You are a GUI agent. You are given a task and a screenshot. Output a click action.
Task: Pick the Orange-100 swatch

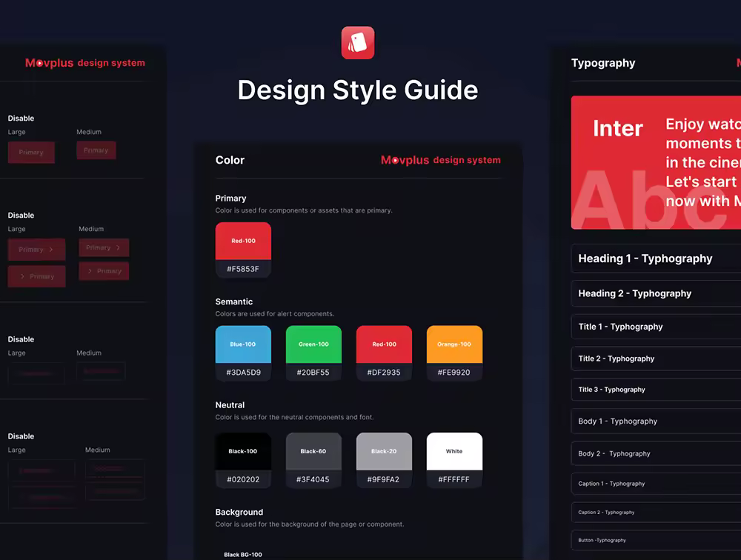click(455, 353)
